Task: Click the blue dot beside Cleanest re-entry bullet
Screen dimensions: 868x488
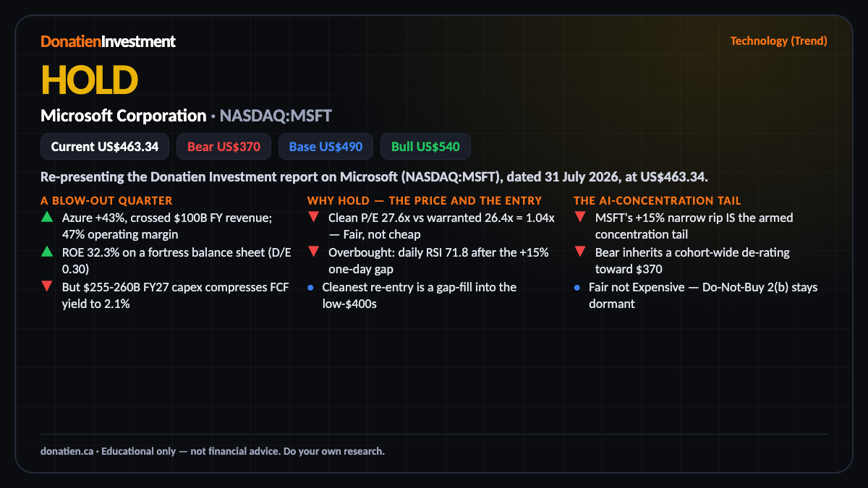Action: point(310,287)
